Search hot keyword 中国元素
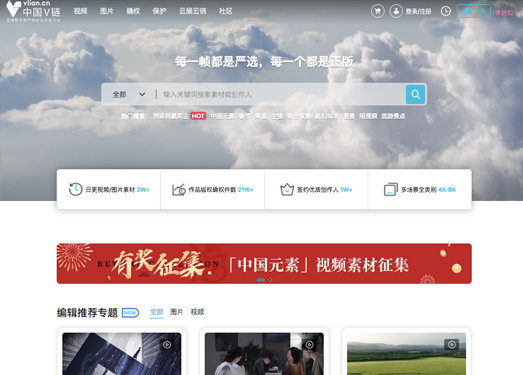The image size is (523, 375). coord(222,116)
